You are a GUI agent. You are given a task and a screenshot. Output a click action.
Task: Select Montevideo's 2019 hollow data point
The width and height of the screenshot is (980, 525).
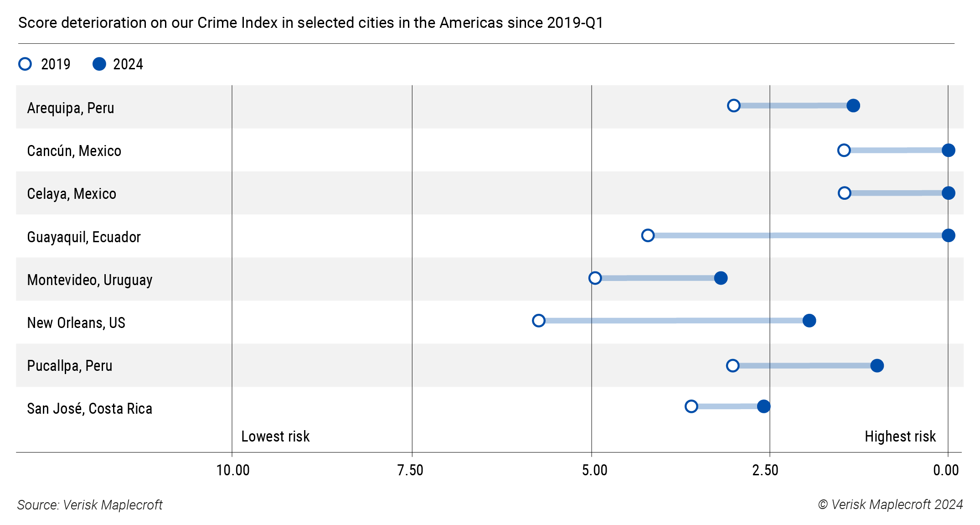coord(595,278)
